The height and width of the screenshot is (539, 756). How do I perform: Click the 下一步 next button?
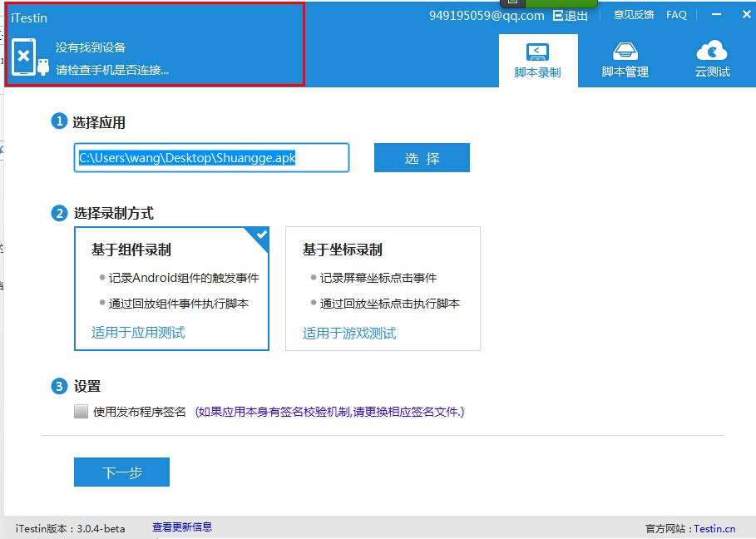point(122,472)
